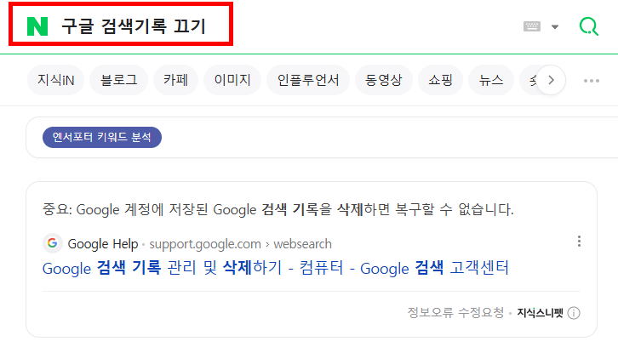Select the 동영상 tab
The width and height of the screenshot is (618, 364).
point(384,80)
